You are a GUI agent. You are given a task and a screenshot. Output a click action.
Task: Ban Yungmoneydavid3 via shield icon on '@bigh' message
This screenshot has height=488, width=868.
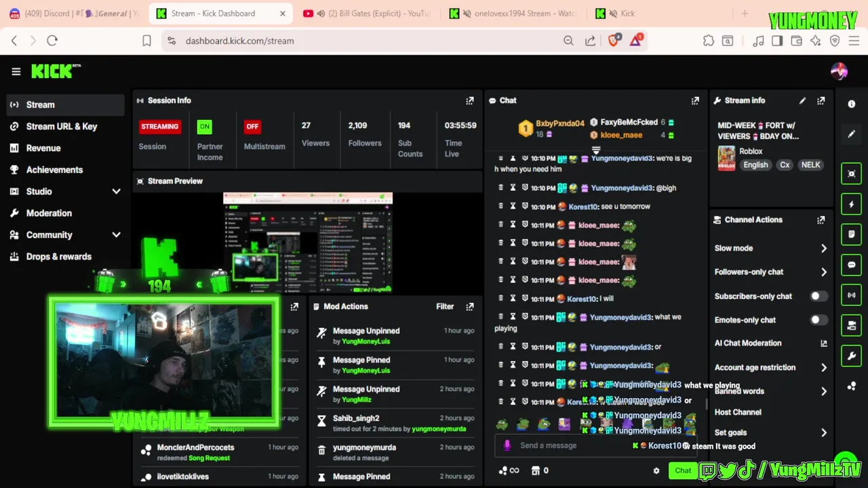point(525,188)
